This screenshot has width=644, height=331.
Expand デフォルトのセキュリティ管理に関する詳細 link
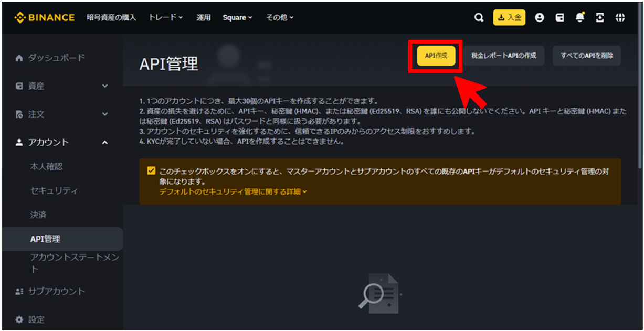click(x=233, y=192)
